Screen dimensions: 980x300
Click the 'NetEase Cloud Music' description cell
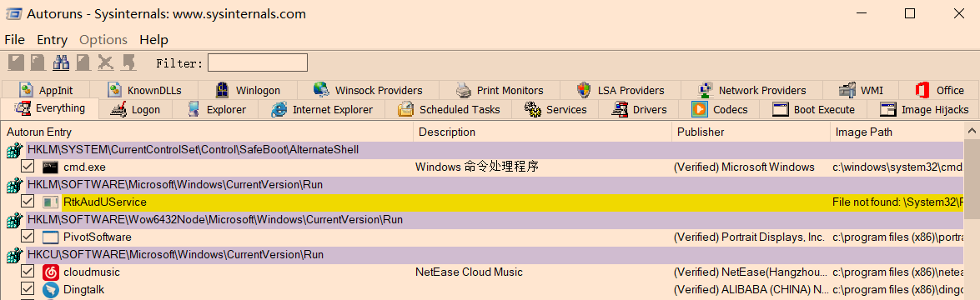tap(470, 272)
